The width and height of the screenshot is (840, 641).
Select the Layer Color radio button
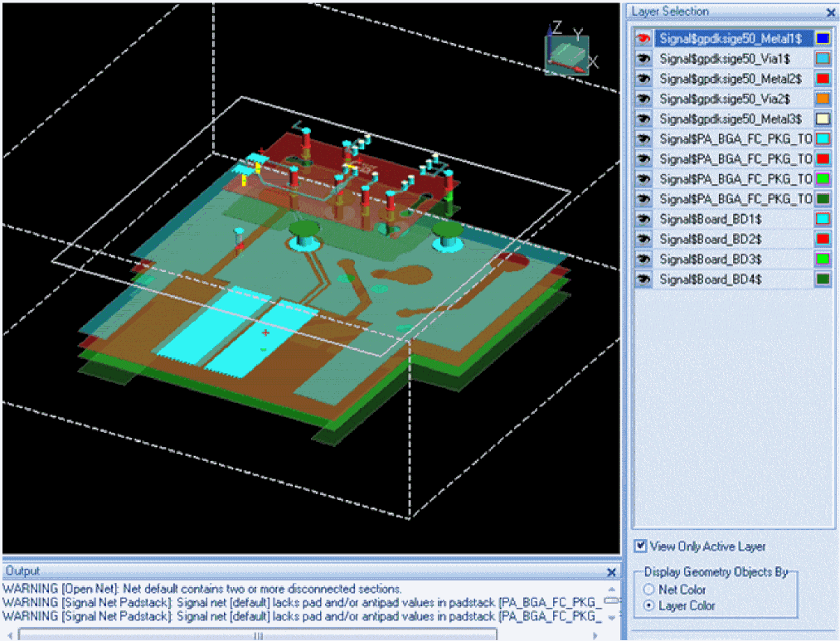[649, 606]
